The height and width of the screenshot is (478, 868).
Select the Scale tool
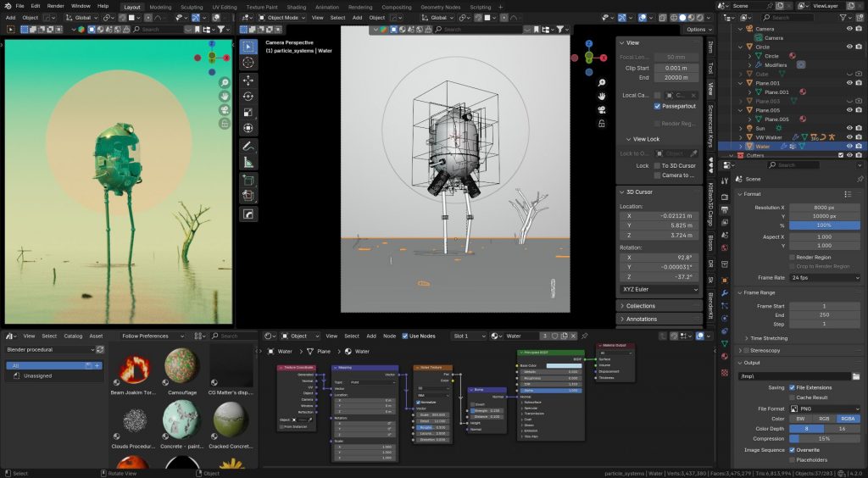[x=248, y=113]
